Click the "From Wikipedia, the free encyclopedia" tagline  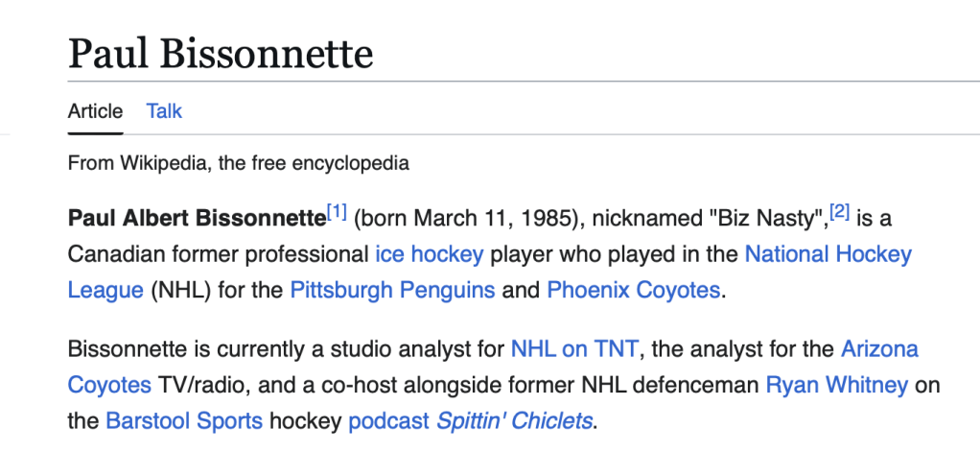coord(238,163)
